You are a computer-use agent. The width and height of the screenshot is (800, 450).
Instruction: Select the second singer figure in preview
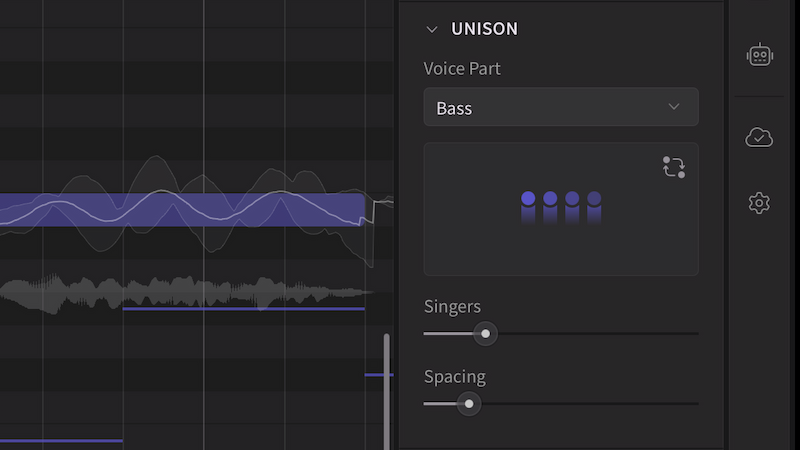point(550,206)
